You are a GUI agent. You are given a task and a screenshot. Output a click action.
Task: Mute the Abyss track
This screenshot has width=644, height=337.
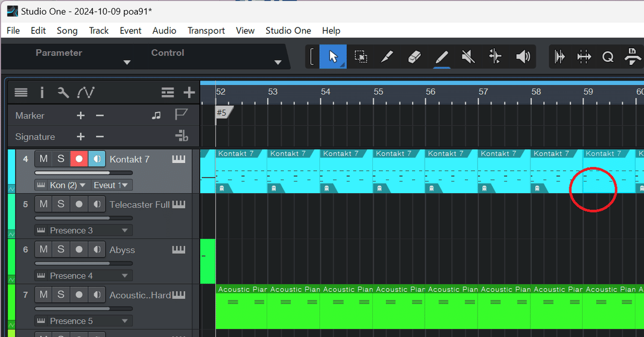tap(43, 249)
